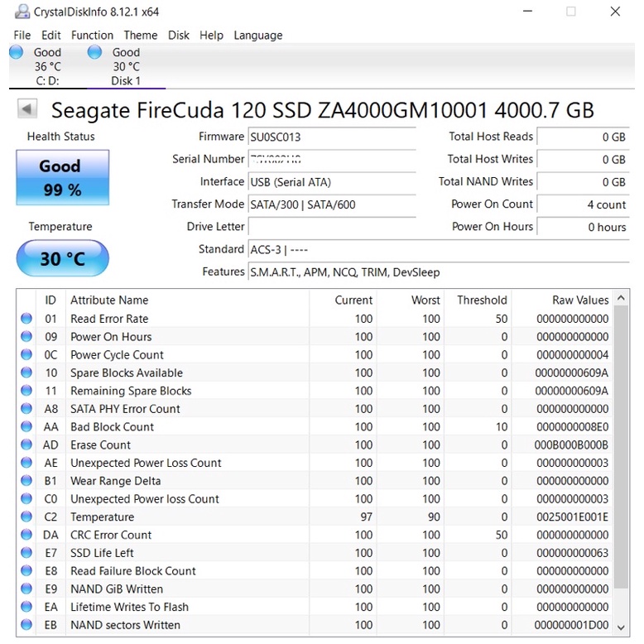Screen dimensions: 644x644
Task: Click the empty Drive Letter field
Action: [x=332, y=227]
